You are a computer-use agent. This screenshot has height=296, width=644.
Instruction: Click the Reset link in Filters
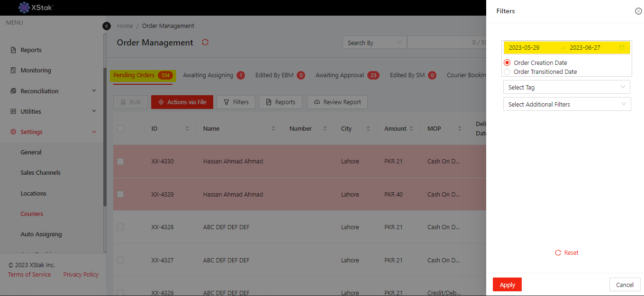[567, 253]
